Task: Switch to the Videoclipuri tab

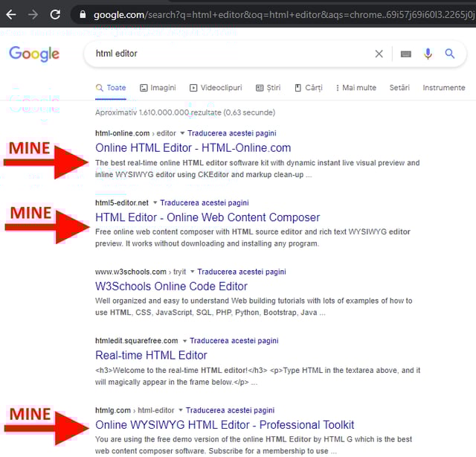Action: pyautogui.click(x=216, y=88)
